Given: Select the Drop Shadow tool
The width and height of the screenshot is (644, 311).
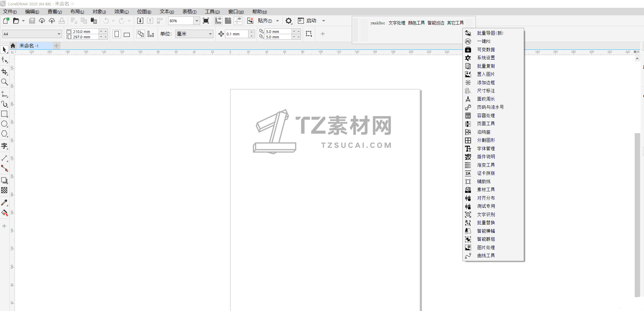Looking at the screenshot, I should pos(4,181).
